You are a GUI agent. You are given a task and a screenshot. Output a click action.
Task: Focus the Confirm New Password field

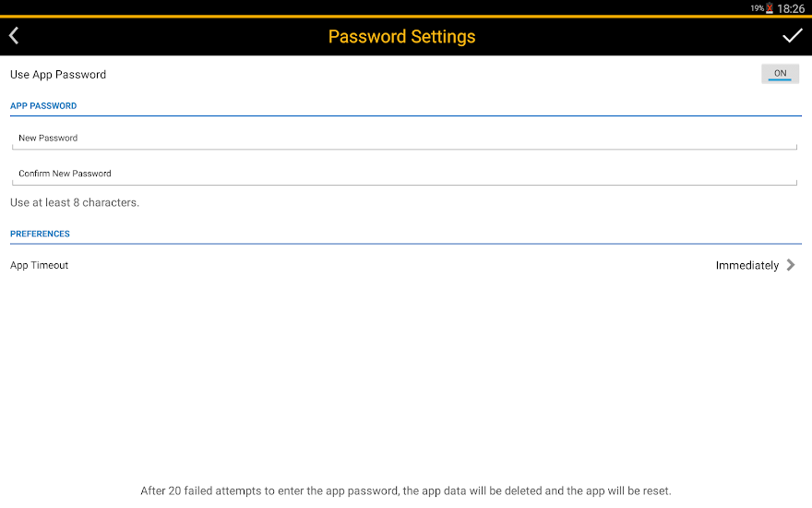point(404,175)
